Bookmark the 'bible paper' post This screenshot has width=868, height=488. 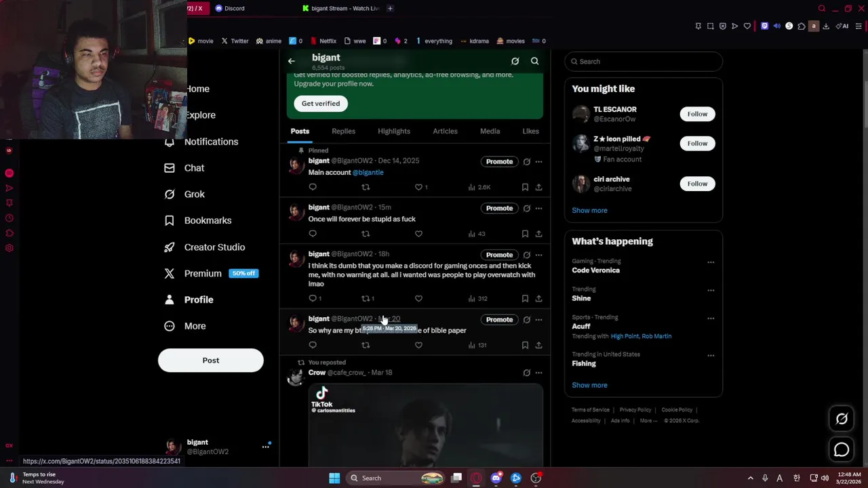click(525, 345)
